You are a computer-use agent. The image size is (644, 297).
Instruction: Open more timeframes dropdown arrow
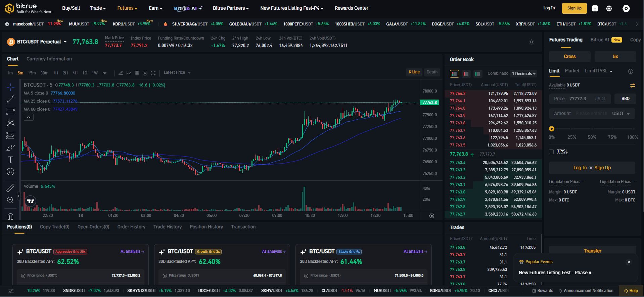[105, 73]
